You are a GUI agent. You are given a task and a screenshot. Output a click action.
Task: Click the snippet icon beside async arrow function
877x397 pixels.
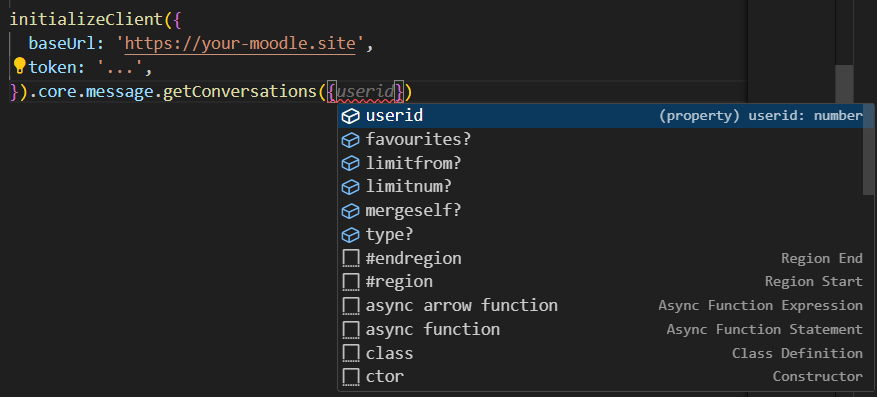(351, 306)
